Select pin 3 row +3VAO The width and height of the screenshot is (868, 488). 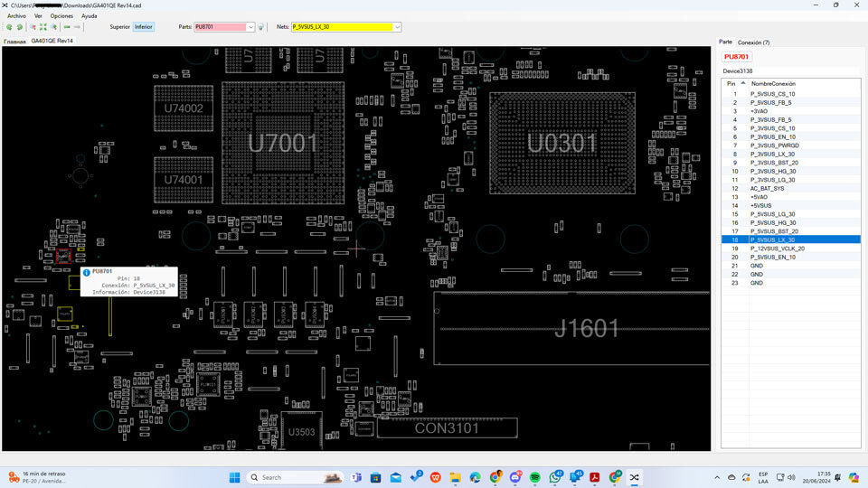tap(790, 111)
